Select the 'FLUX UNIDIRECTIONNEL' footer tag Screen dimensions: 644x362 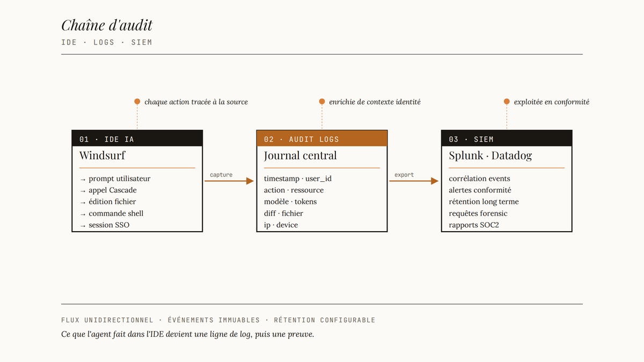click(x=107, y=320)
